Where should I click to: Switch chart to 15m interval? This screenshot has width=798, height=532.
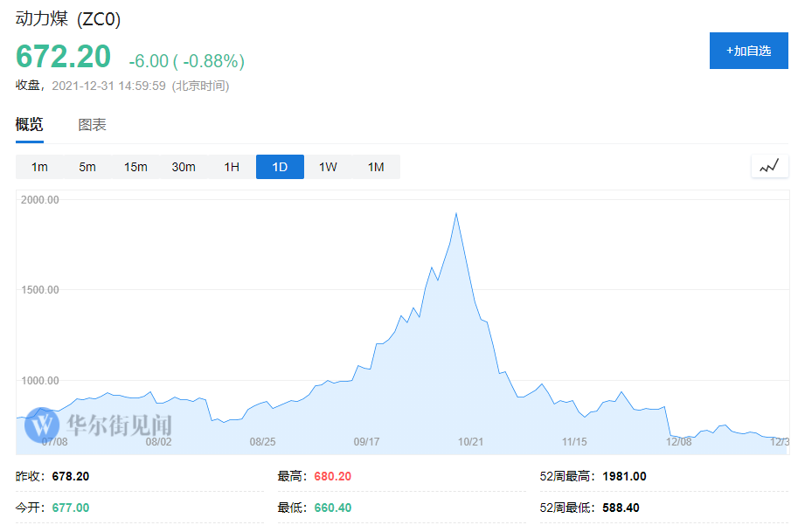click(135, 167)
